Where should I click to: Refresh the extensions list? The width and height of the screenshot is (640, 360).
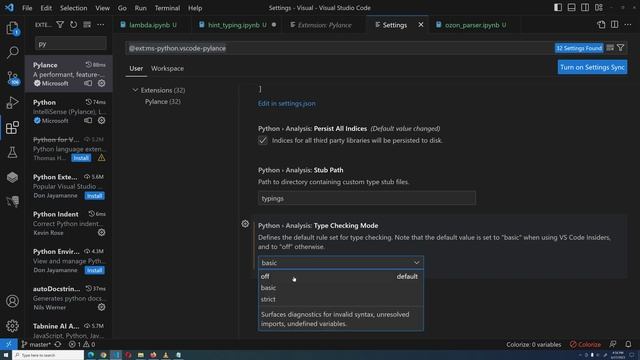pyautogui.click(x=73, y=25)
